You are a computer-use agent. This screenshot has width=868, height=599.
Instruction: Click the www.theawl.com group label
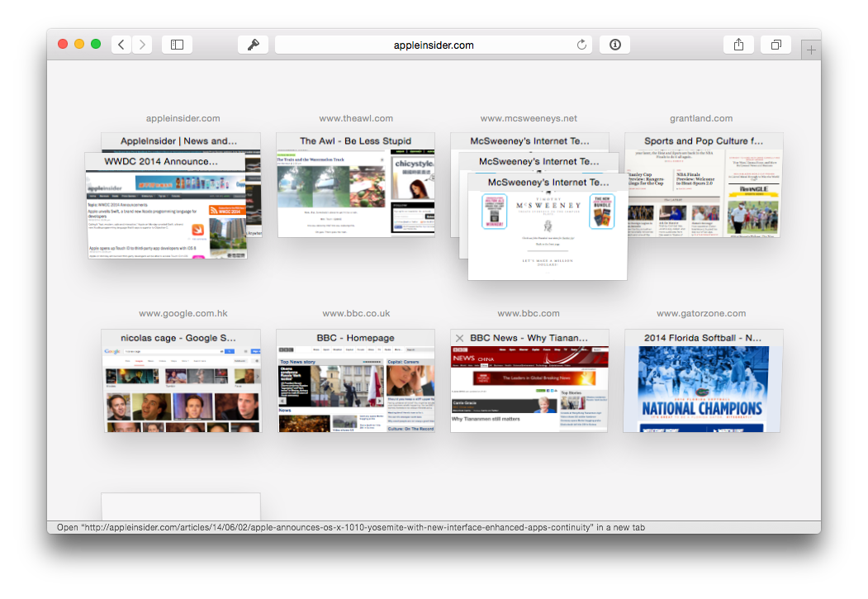356,118
